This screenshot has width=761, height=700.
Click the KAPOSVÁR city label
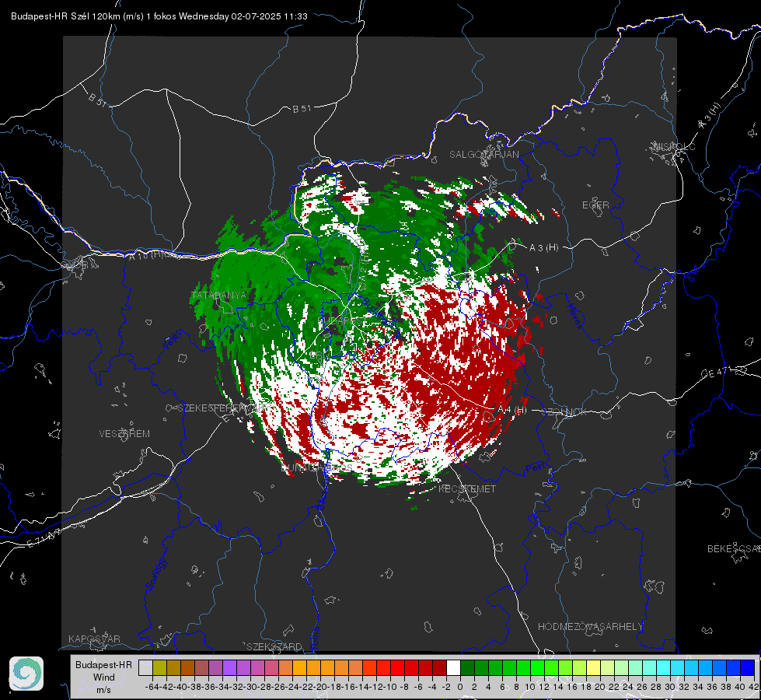[94, 639]
